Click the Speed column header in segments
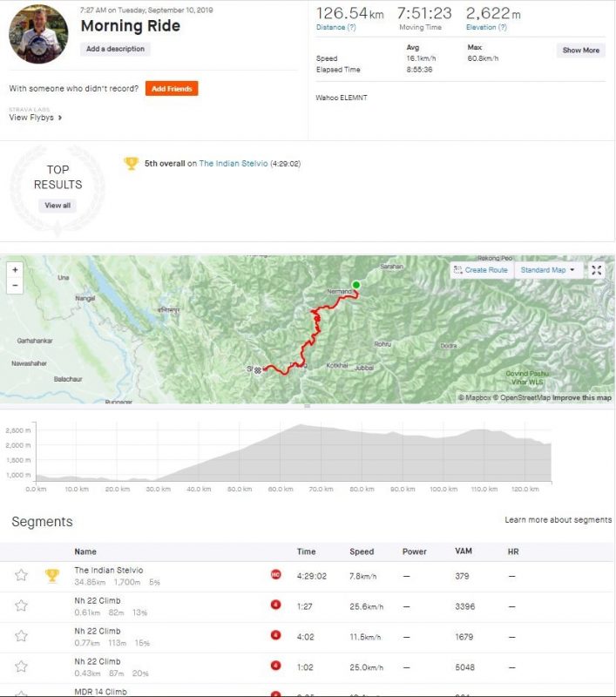This screenshot has width=616, height=697. tap(362, 552)
